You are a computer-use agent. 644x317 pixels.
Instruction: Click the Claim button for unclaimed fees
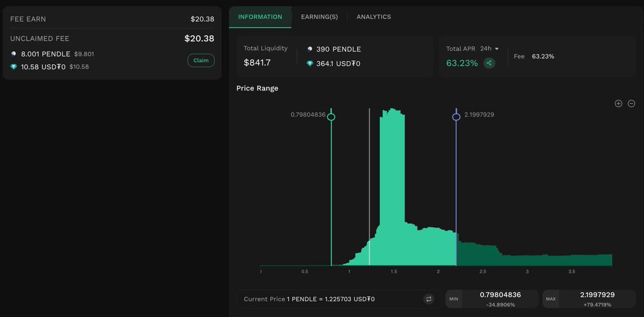pyautogui.click(x=201, y=61)
